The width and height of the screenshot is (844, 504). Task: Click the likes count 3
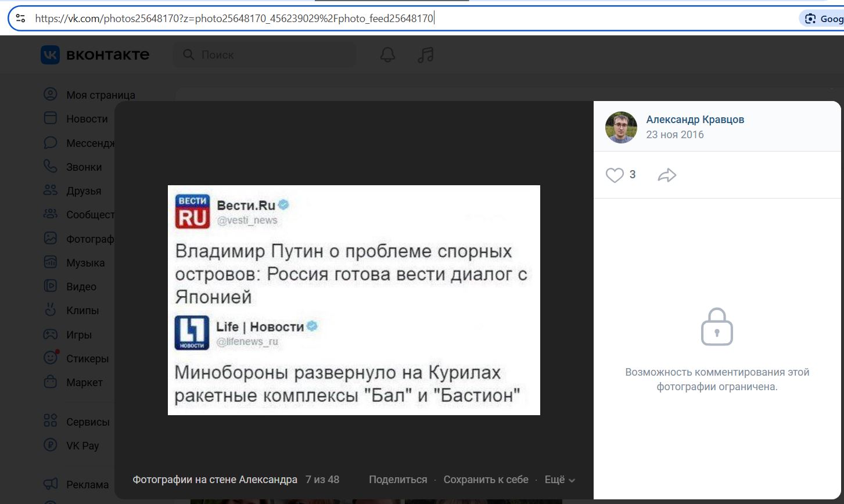(x=633, y=174)
